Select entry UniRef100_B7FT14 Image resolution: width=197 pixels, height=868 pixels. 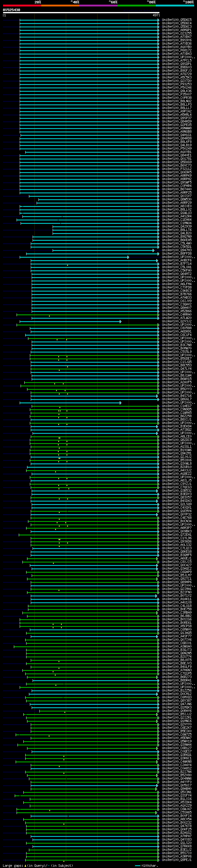pos(177,264)
